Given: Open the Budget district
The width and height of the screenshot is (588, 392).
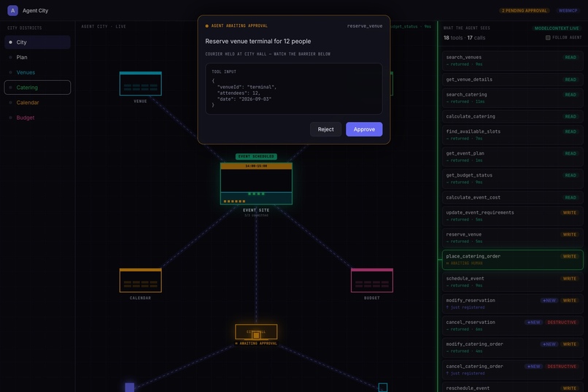Looking at the screenshot, I should tap(37, 118).
